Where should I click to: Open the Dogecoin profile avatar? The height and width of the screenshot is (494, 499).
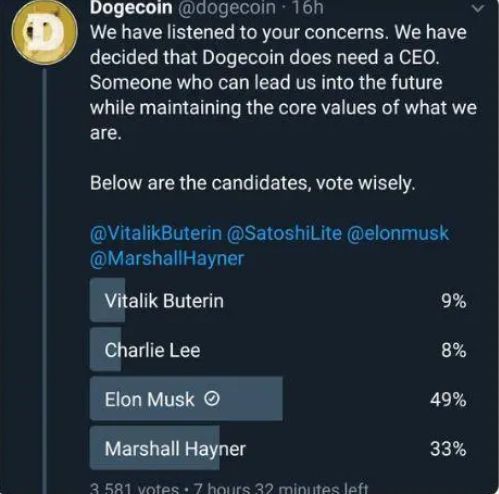(44, 33)
